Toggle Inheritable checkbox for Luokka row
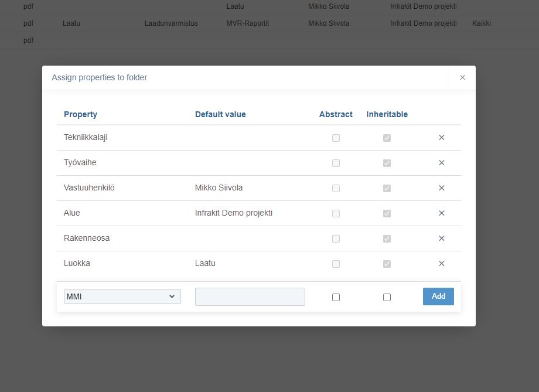 click(x=387, y=264)
